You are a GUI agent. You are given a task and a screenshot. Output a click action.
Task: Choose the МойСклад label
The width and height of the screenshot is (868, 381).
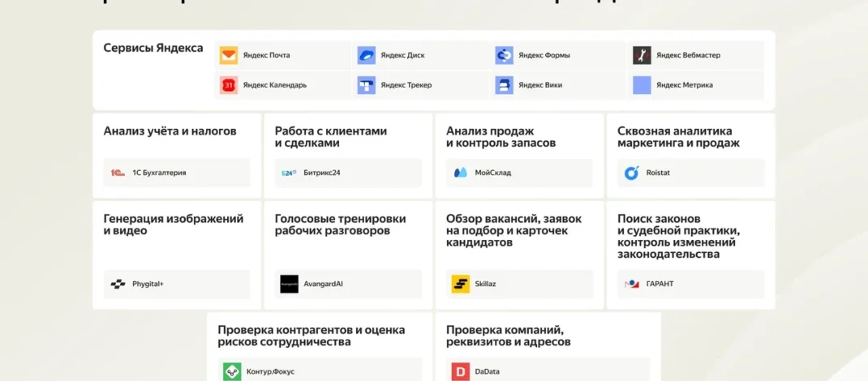(492, 173)
